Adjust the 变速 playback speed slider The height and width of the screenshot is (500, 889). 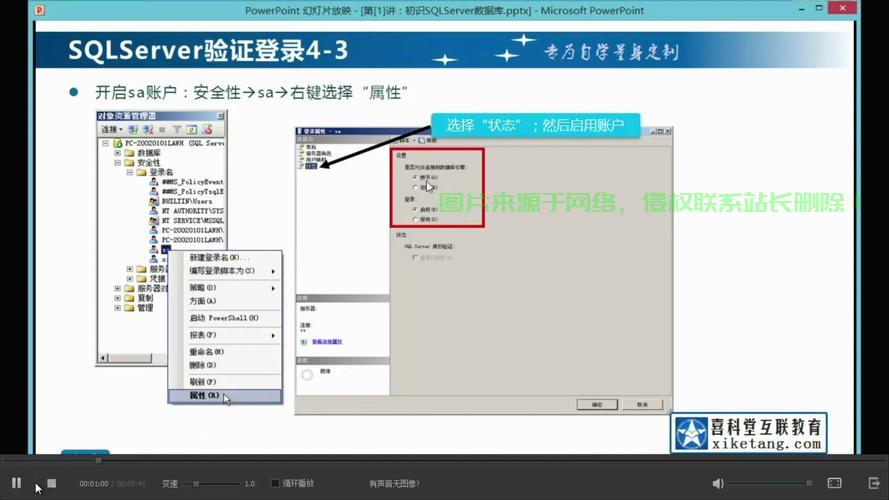(211, 484)
